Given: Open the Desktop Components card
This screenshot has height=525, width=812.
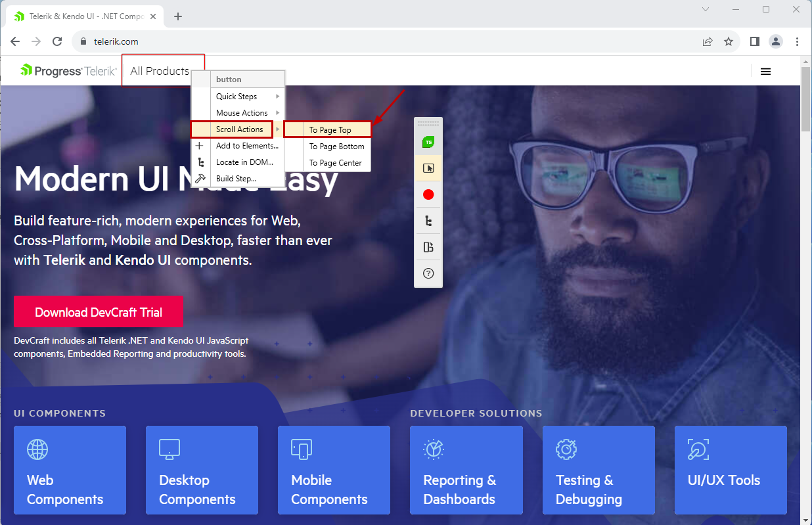Looking at the screenshot, I should [x=202, y=470].
